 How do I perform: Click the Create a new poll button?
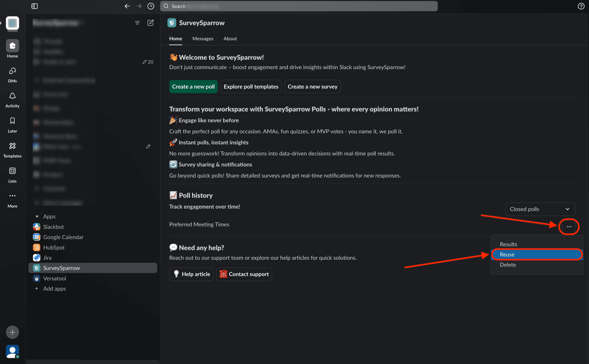(193, 87)
